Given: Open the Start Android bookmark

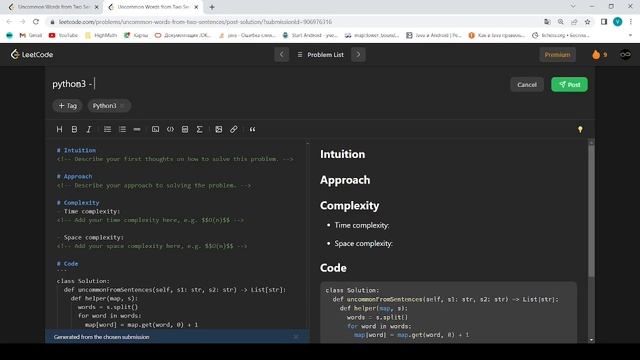Looking at the screenshot, I should 310,36.
